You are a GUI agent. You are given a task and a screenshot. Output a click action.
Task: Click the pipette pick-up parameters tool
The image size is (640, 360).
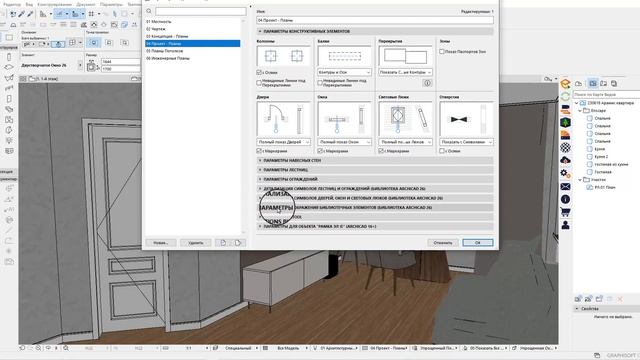click(x=21, y=14)
